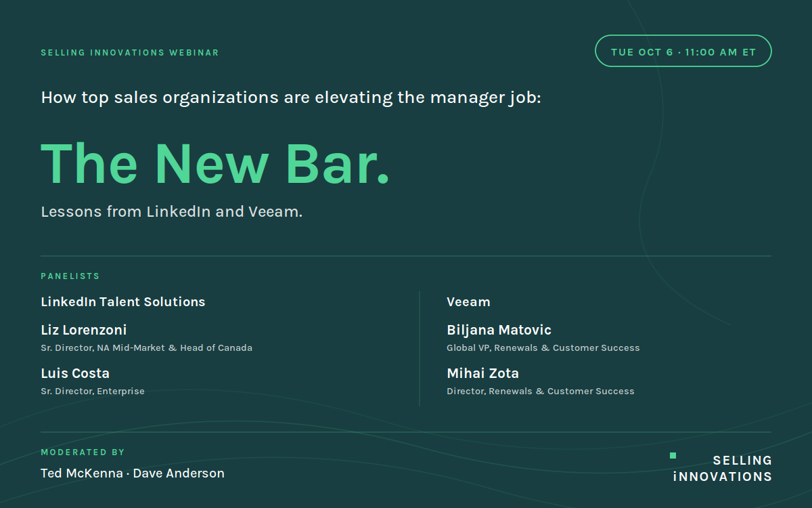The width and height of the screenshot is (812, 508).
Task: Click panelist name Mihai Zota
Action: tap(483, 373)
